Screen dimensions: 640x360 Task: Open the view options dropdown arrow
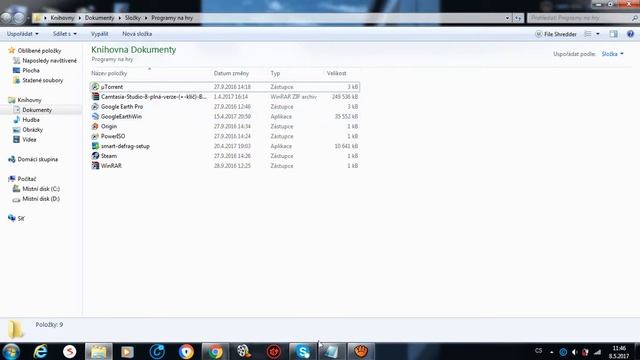(598, 34)
